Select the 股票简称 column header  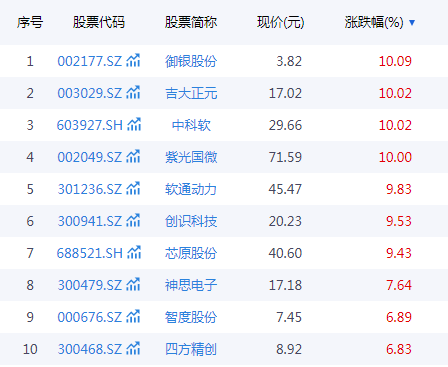(191, 22)
